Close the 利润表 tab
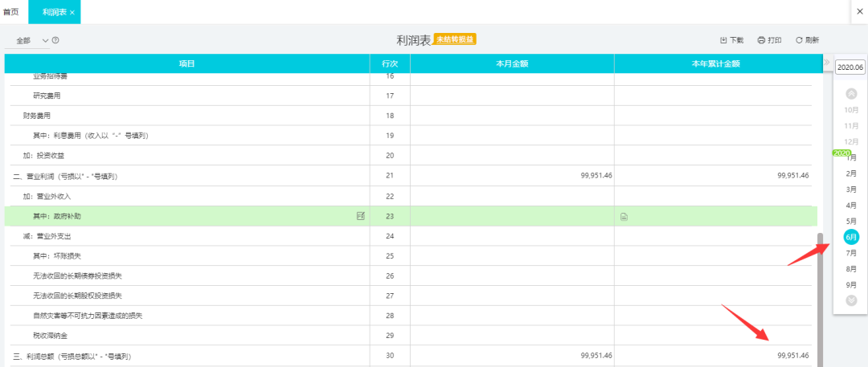The width and height of the screenshot is (868, 367). [72, 13]
